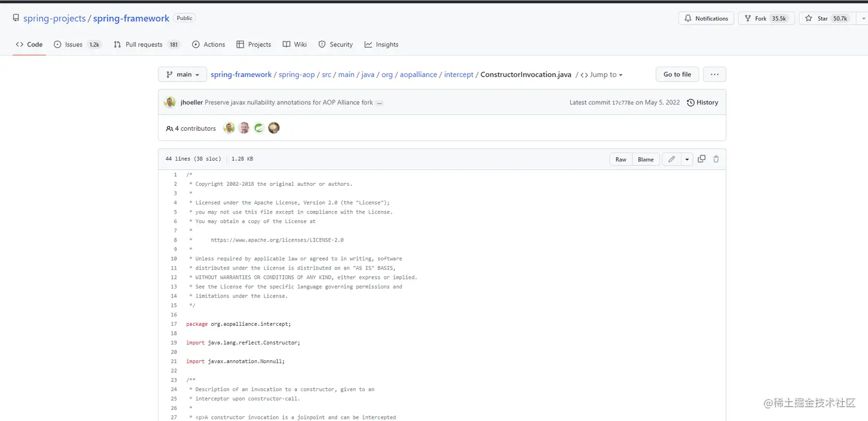Navigate to the spring-aop breadcrumb folder
Viewport: 868px width, 421px height.
tap(297, 75)
